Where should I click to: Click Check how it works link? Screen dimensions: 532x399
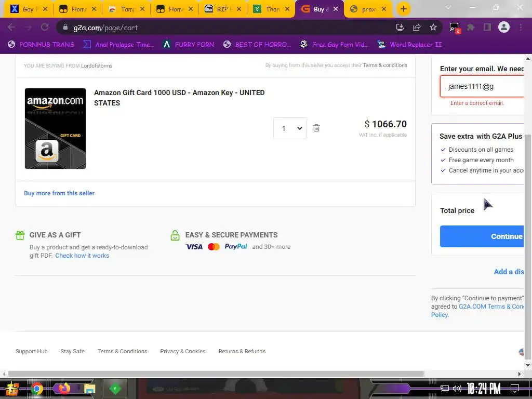point(82,256)
